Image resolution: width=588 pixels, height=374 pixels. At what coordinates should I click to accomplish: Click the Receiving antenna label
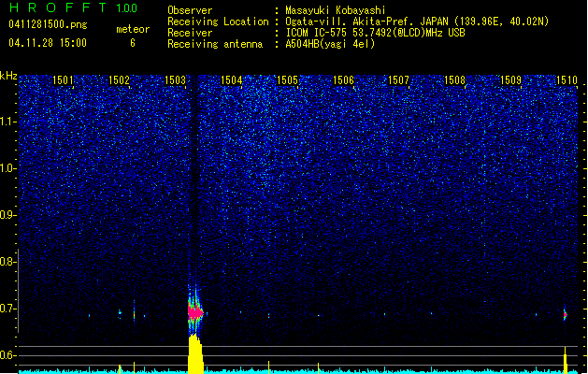(x=215, y=44)
